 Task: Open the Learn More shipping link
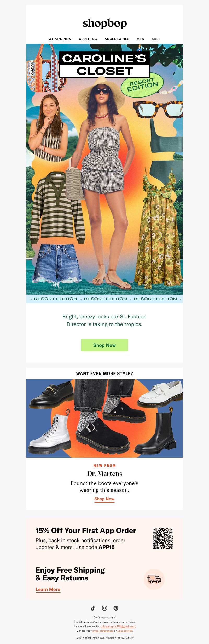(x=48, y=589)
